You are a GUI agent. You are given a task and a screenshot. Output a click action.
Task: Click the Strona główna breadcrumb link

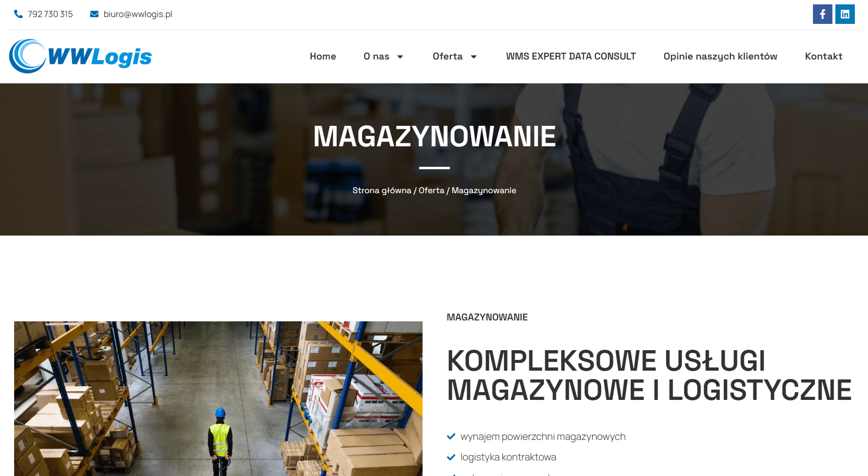pos(382,190)
